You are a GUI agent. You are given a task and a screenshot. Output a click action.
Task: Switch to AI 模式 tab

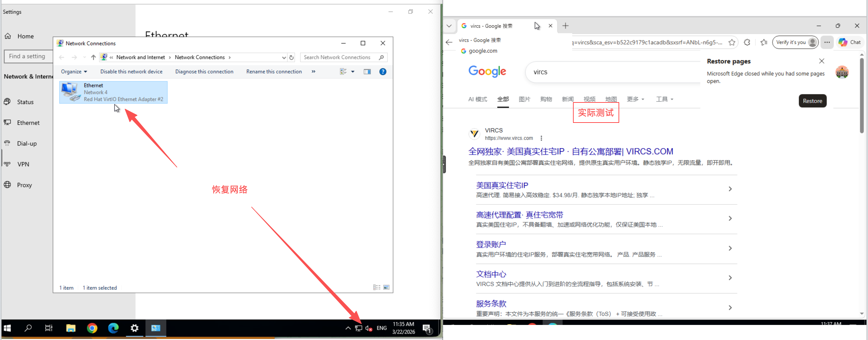point(477,99)
